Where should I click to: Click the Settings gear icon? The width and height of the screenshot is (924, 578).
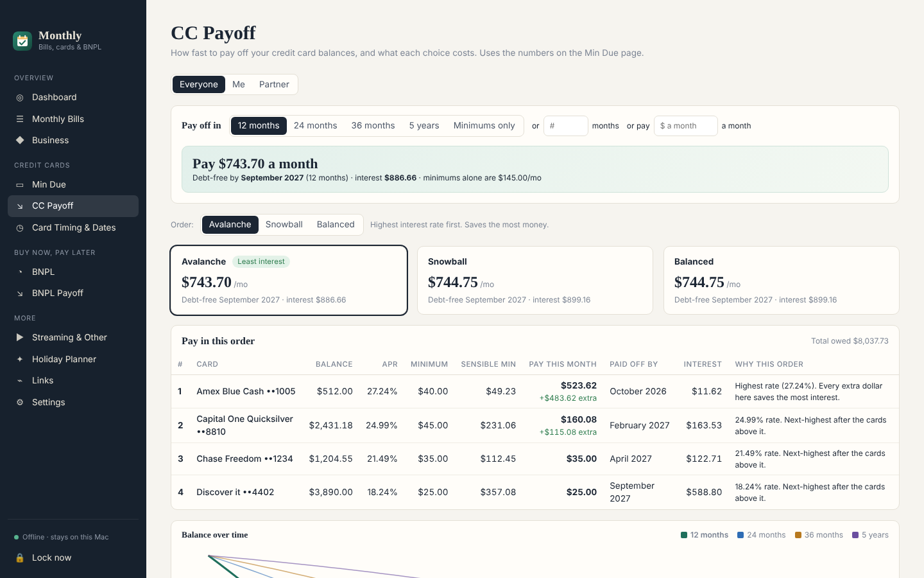click(20, 403)
